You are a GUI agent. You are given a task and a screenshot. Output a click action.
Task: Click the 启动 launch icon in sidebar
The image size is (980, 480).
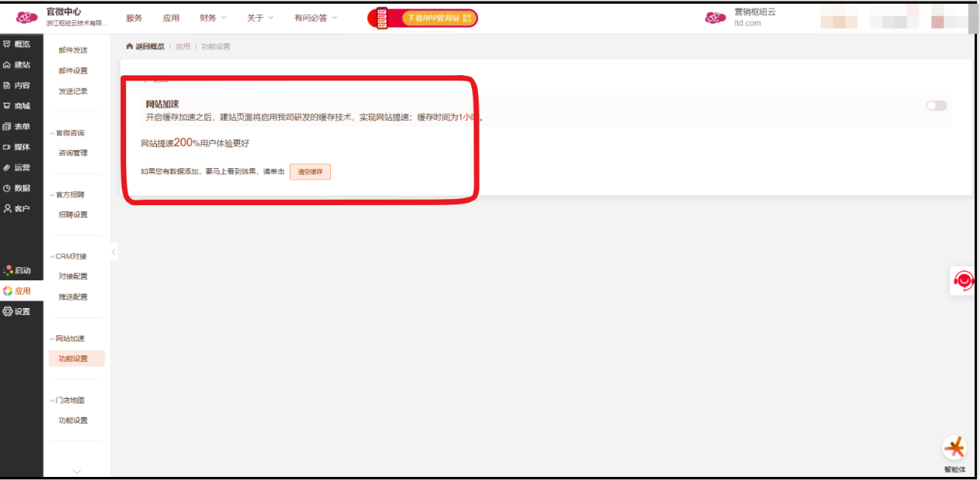(8, 270)
